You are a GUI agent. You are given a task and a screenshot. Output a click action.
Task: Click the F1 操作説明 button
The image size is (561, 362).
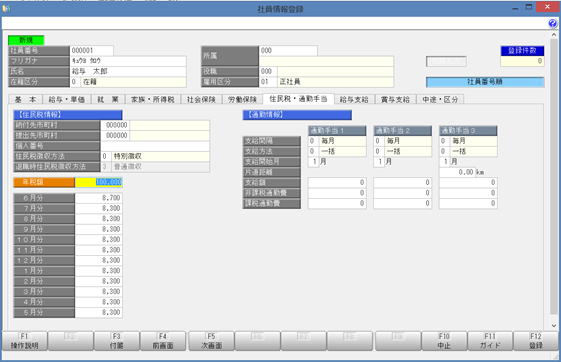25,341
